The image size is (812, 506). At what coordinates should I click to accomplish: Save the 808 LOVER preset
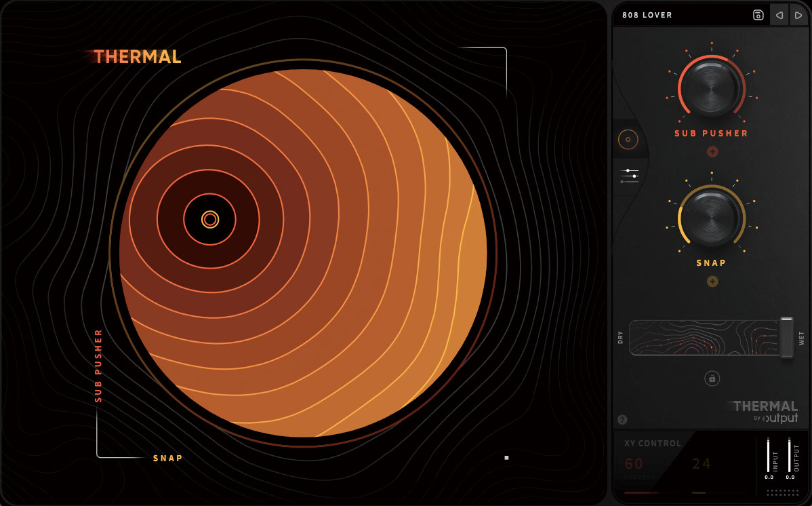click(758, 15)
